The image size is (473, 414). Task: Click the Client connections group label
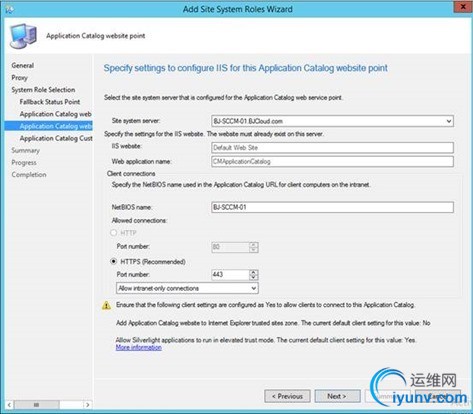[131, 174]
